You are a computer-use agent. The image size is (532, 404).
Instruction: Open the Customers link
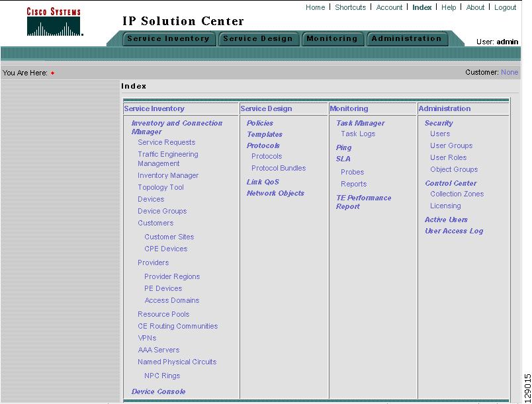click(155, 223)
